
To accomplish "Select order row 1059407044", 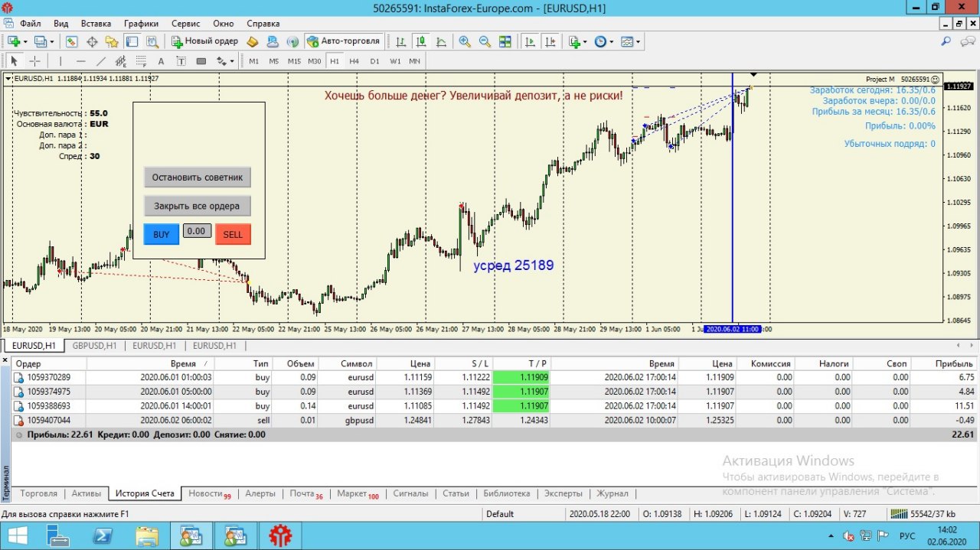I will click(495, 420).
